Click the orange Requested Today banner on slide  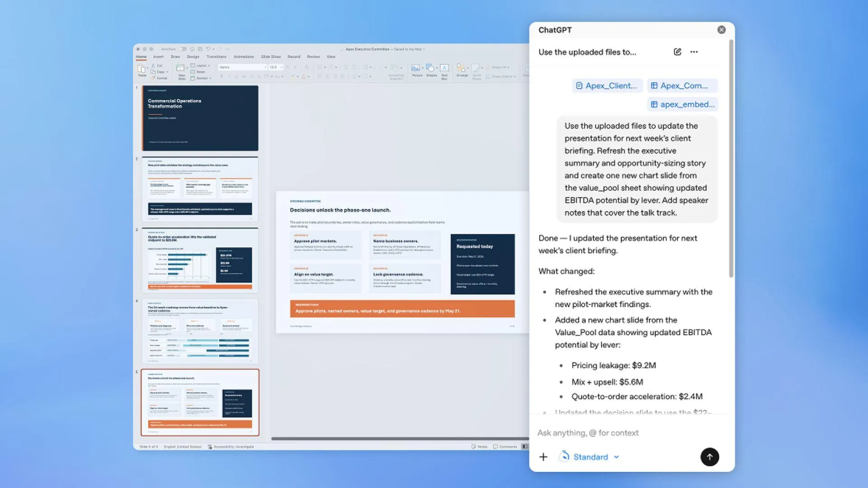click(x=402, y=309)
